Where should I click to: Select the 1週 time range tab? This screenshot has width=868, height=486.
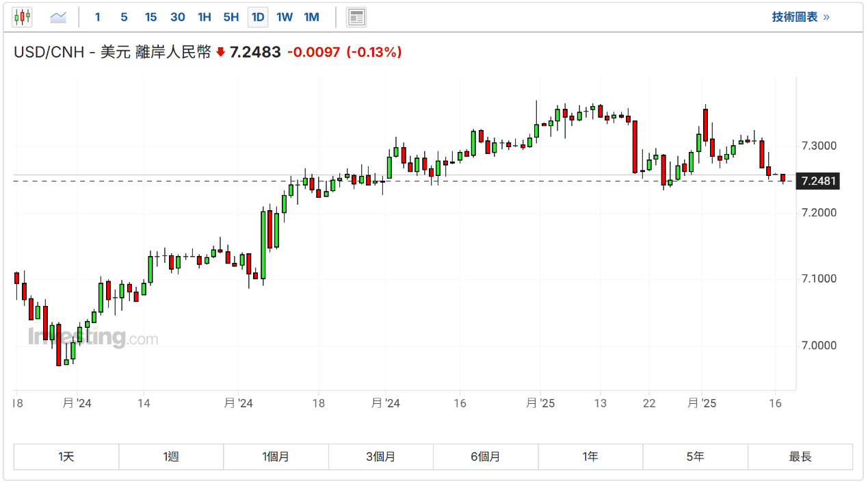click(171, 457)
